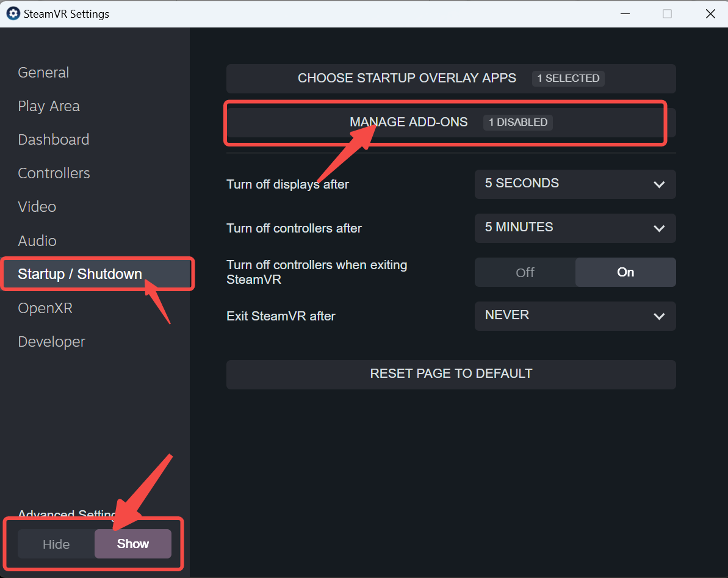Click the SteamVR gear icon in title bar
The image size is (728, 578).
point(13,13)
